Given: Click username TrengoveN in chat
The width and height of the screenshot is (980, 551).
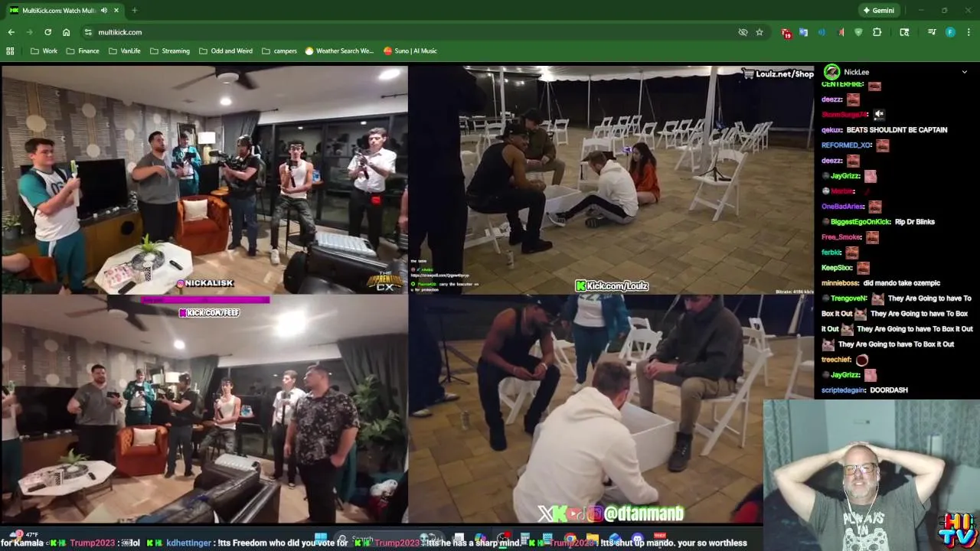Looking at the screenshot, I should click(848, 298).
